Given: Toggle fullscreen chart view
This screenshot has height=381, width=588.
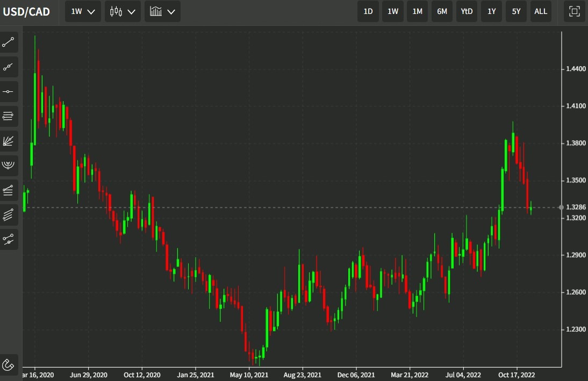Looking at the screenshot, I should (574, 11).
